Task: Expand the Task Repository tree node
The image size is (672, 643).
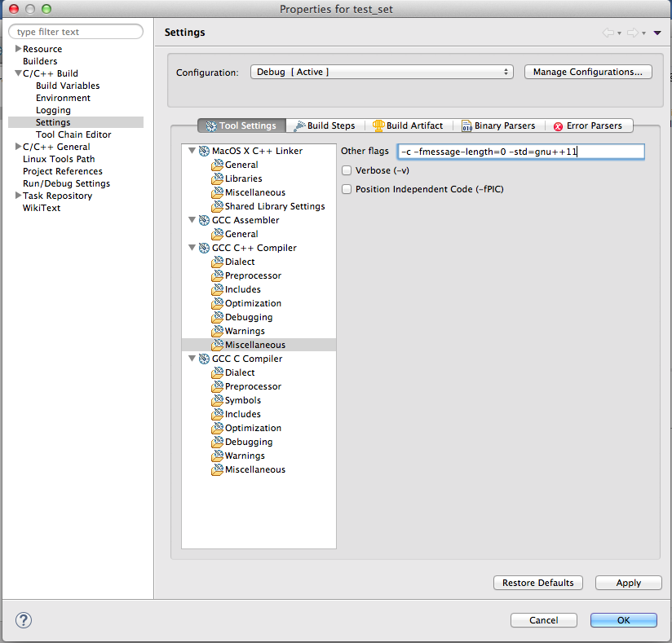Action: [18, 196]
